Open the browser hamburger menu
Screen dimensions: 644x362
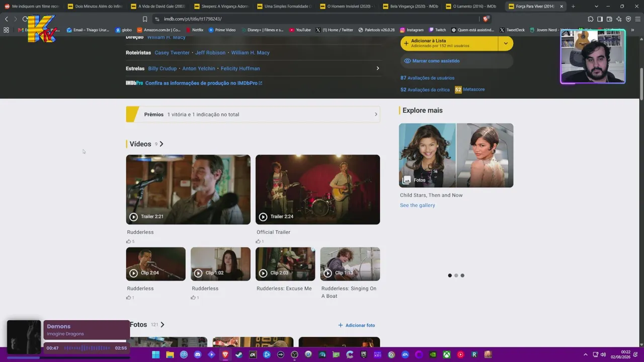point(638,19)
